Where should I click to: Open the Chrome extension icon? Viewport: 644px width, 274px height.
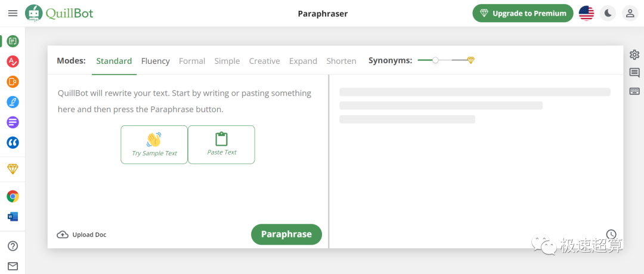click(x=13, y=196)
